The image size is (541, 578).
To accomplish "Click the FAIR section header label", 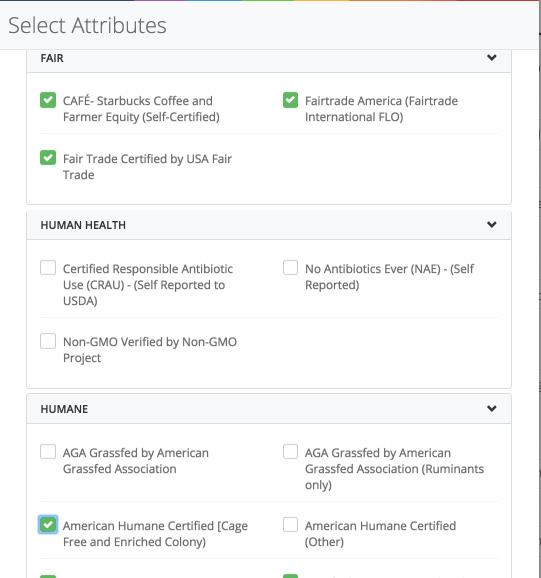I will (52, 58).
